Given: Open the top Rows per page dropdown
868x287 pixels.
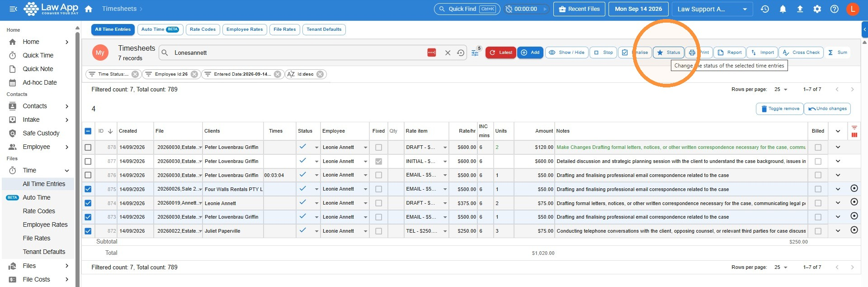Looking at the screenshot, I should pyautogui.click(x=781, y=90).
